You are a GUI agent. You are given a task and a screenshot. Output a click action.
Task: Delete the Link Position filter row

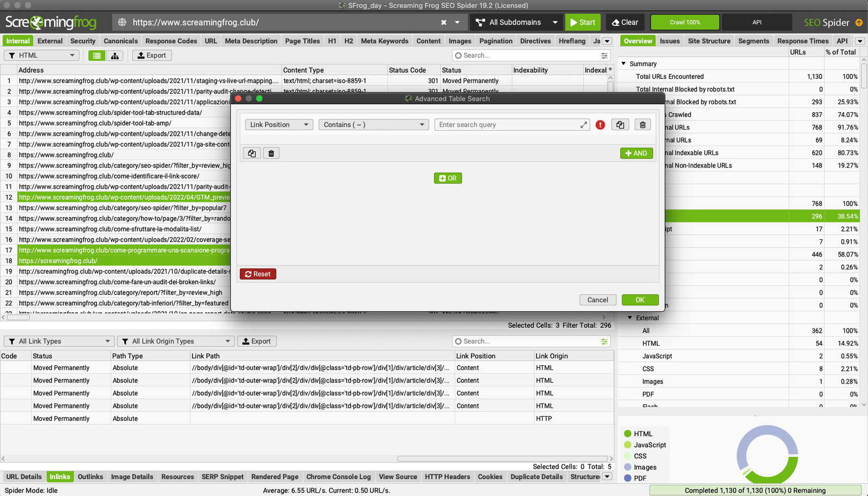pos(642,125)
